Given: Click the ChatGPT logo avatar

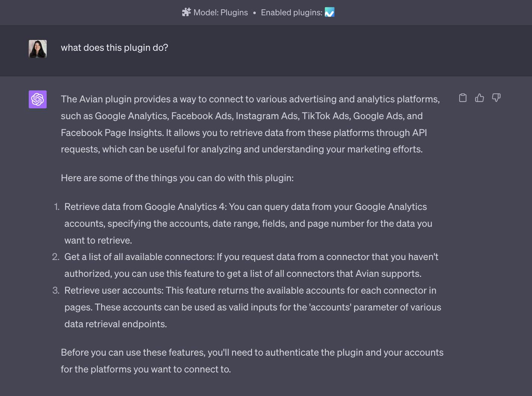Looking at the screenshot, I should click(x=38, y=99).
